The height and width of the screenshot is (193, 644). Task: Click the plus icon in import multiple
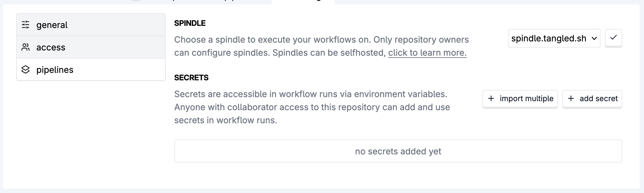point(491,98)
